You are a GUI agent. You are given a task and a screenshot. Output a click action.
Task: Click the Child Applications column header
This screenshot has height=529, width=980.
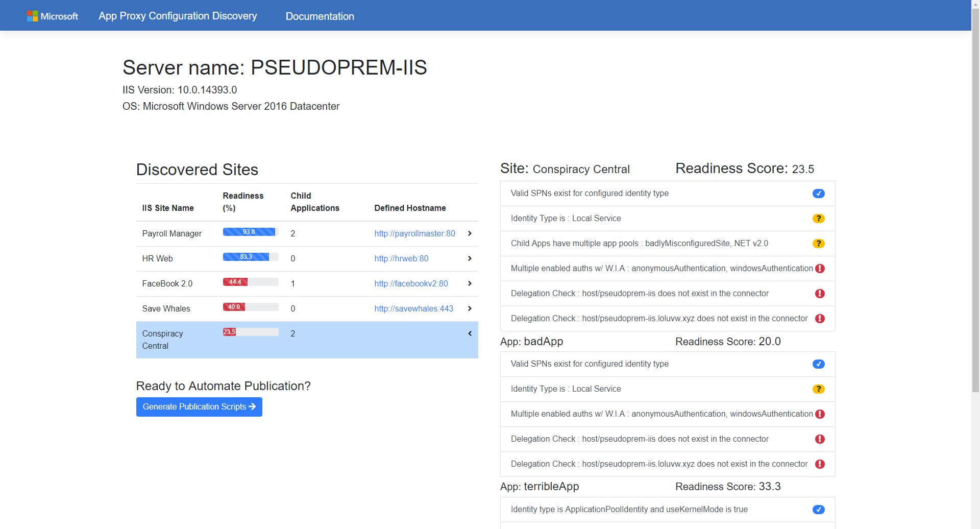pos(315,202)
